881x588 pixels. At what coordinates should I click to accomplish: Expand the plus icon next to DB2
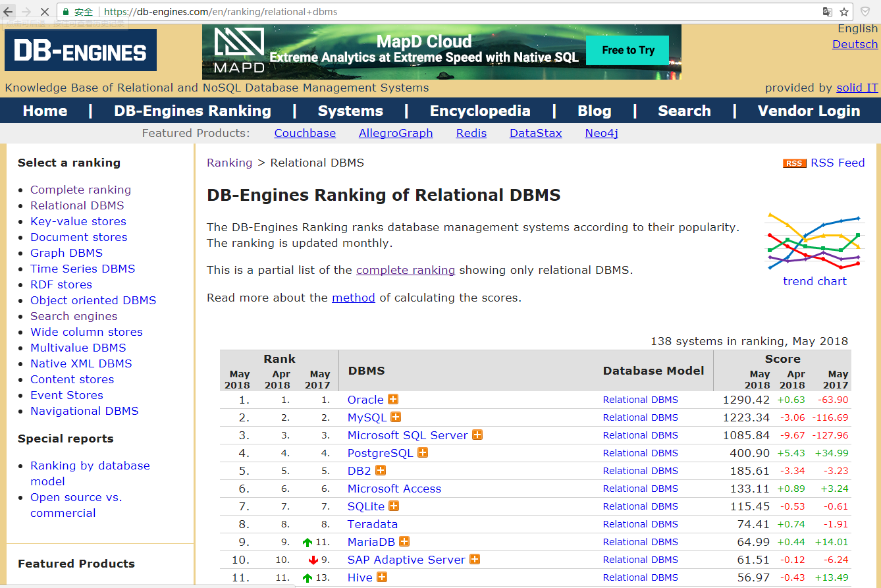[x=381, y=470]
